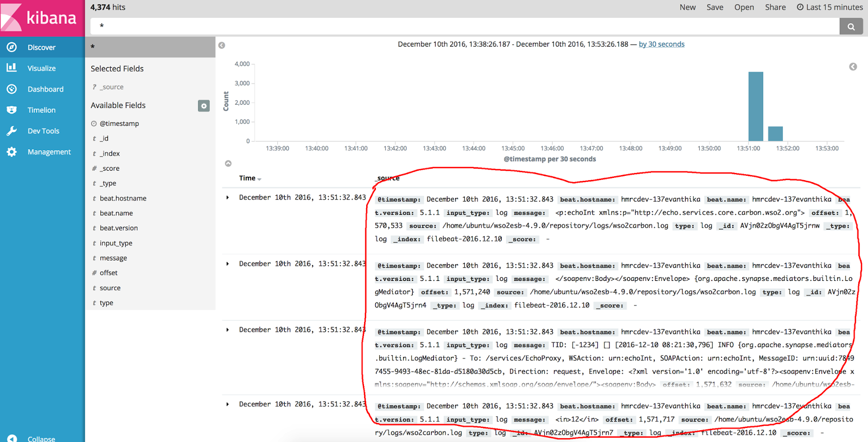Click the 4,374 hits count

pos(107,7)
